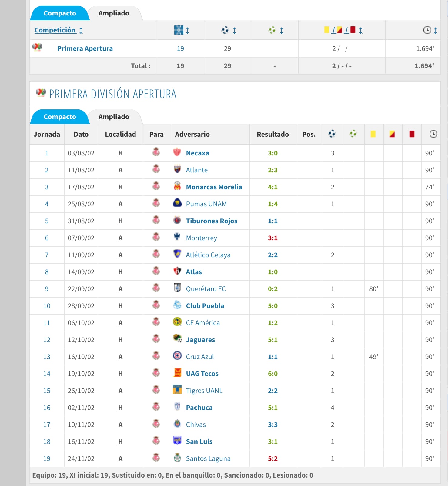Sort summary by cards column
The width and height of the screenshot is (448, 486).
click(x=343, y=30)
